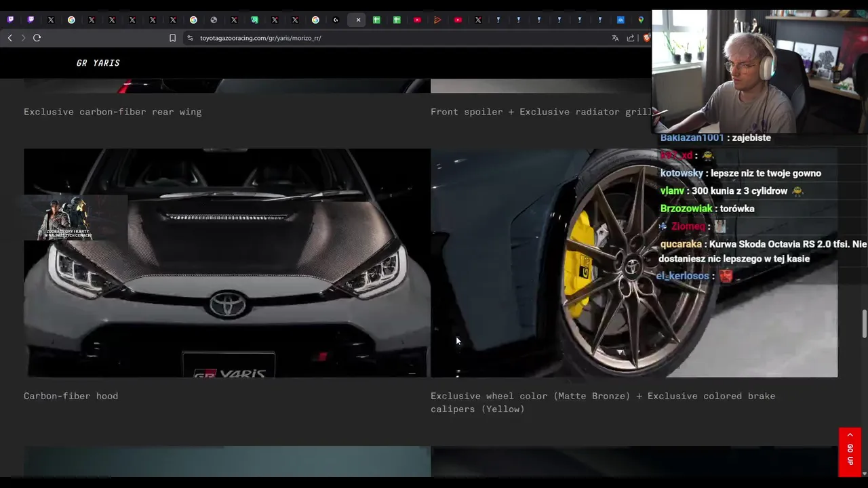Click chat username "Baklazan1001"
Screen dimensions: 868x488
click(691, 138)
